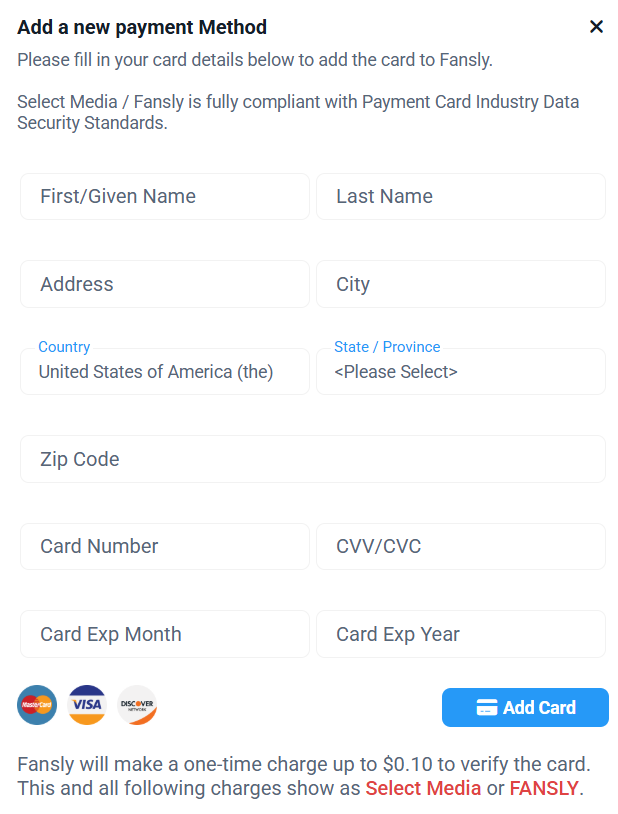The height and width of the screenshot is (814, 618).
Task: Focus the First/Given Name field
Action: 165,197
